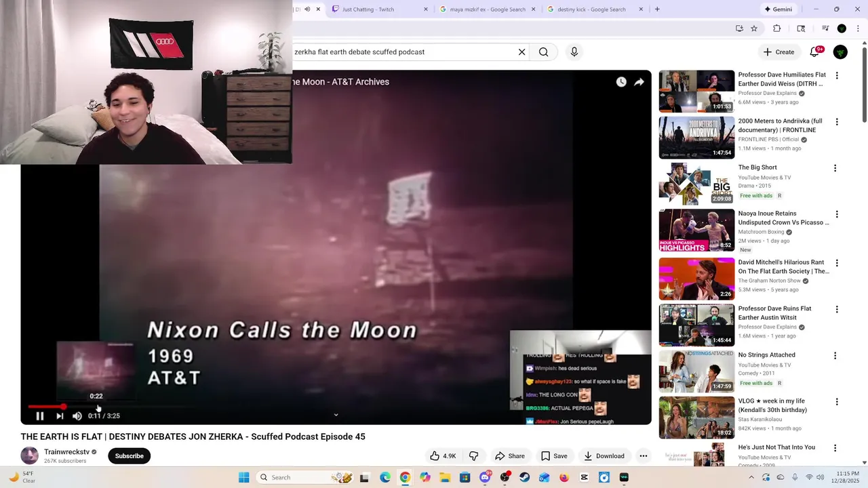Open a new browser tab

pyautogui.click(x=657, y=9)
